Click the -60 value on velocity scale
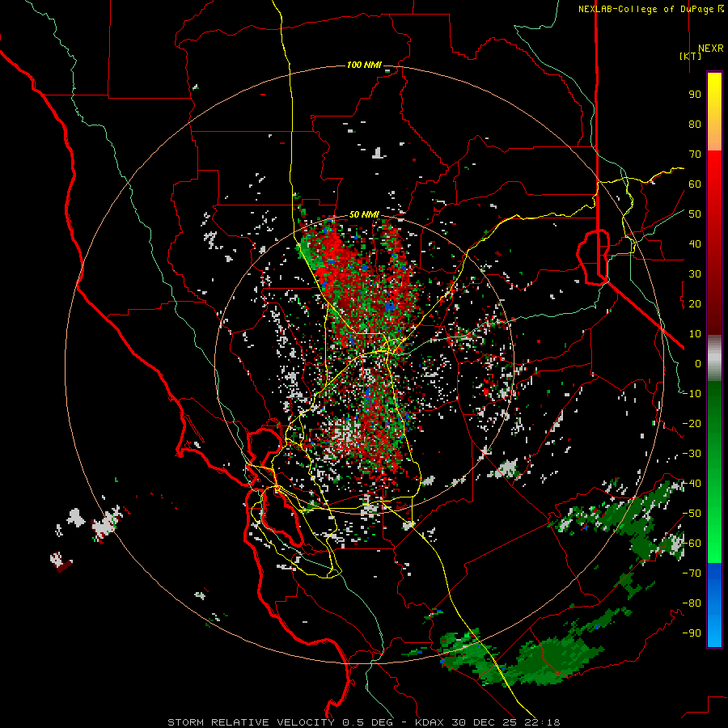Viewport: 728px width, 728px height. (692, 544)
